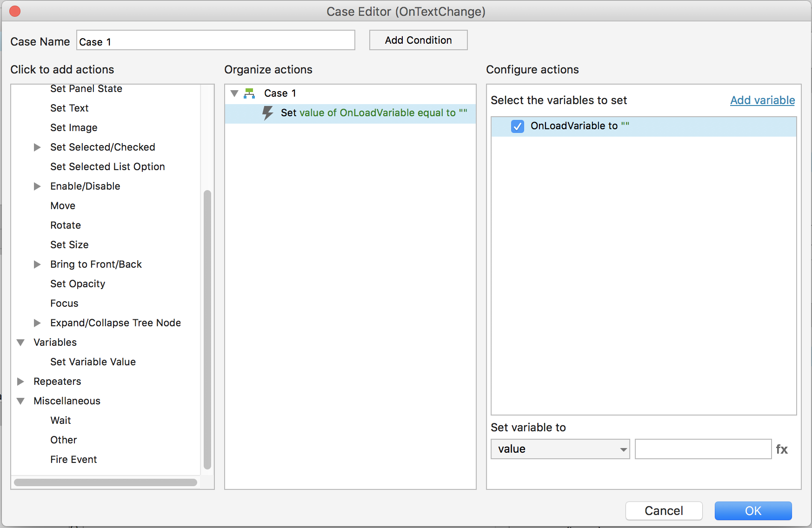Add the Fire Event action

(73, 460)
